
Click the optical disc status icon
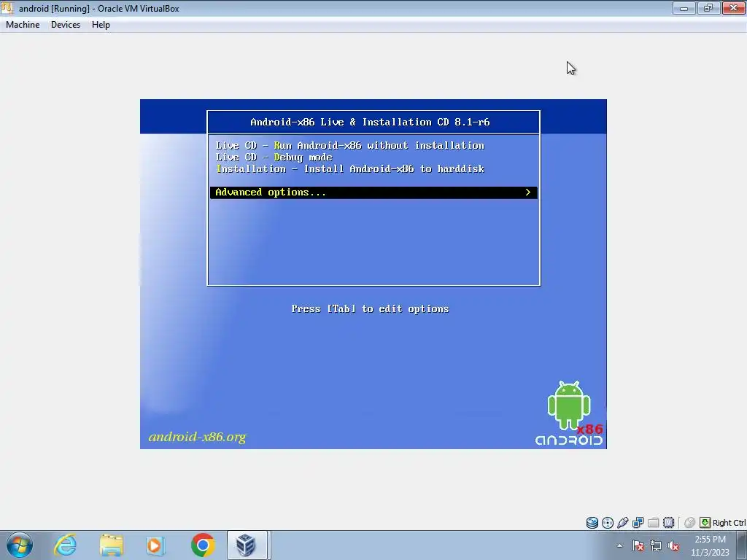tap(608, 522)
